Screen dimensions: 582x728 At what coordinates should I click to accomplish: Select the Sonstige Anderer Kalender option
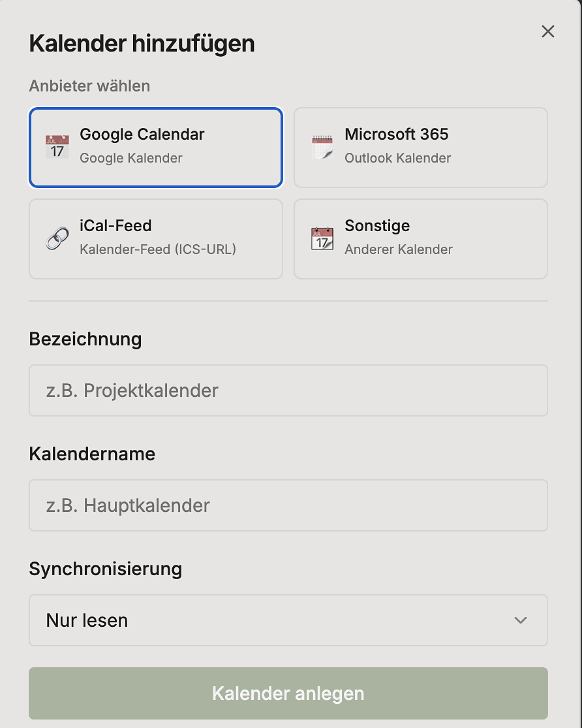click(421, 239)
